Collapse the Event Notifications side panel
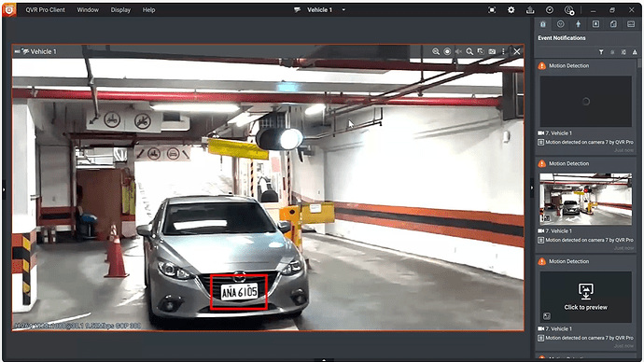Screen dimensions: 644x362 (532, 188)
